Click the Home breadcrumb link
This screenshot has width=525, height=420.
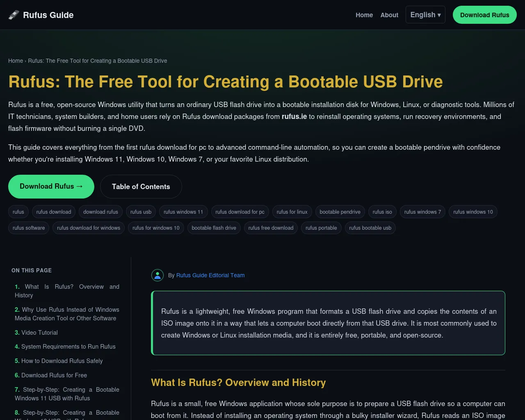pos(16,61)
